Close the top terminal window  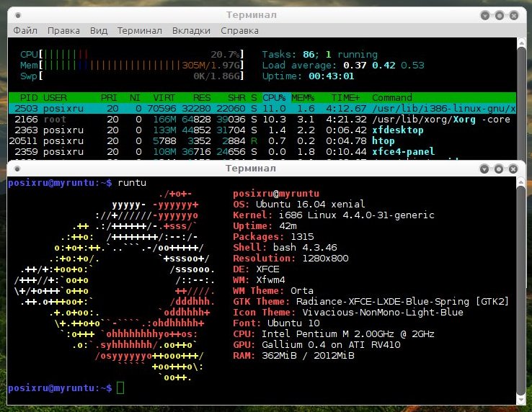(x=514, y=15)
